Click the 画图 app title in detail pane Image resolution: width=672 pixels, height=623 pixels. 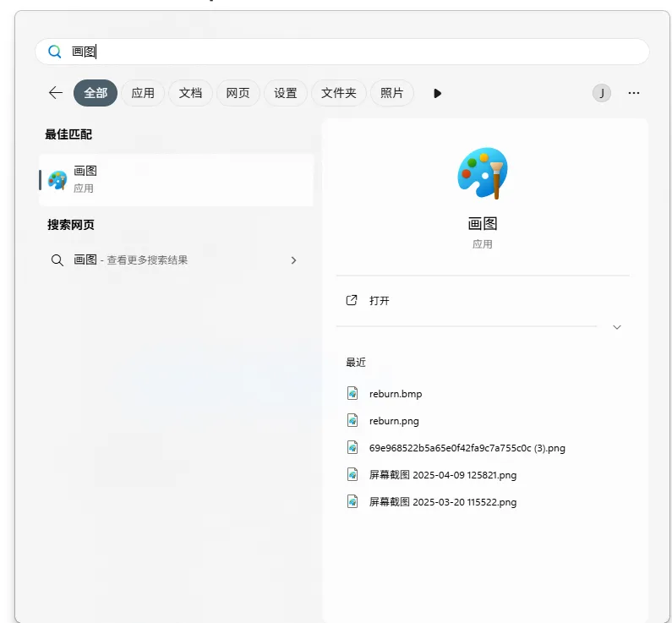483,223
